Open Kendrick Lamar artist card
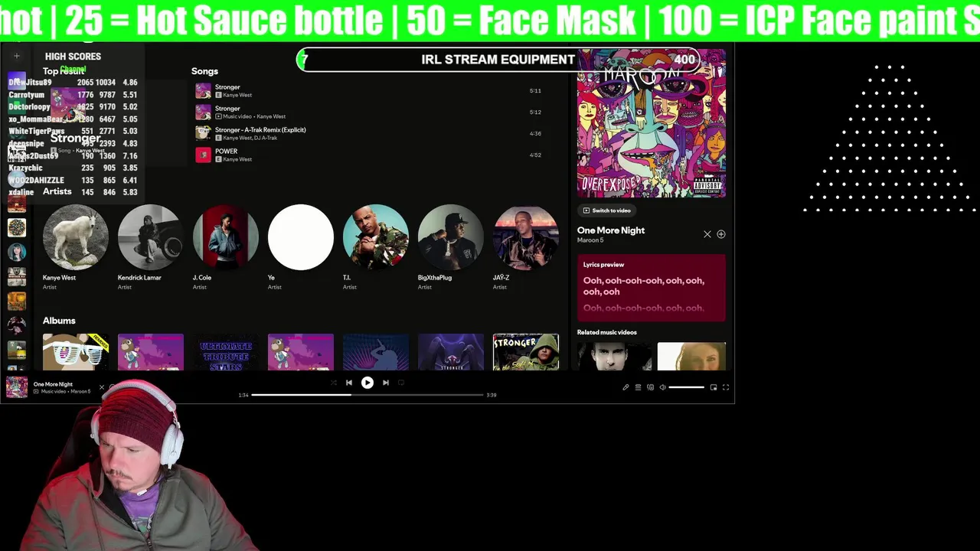This screenshot has width=980, height=551. (x=151, y=247)
